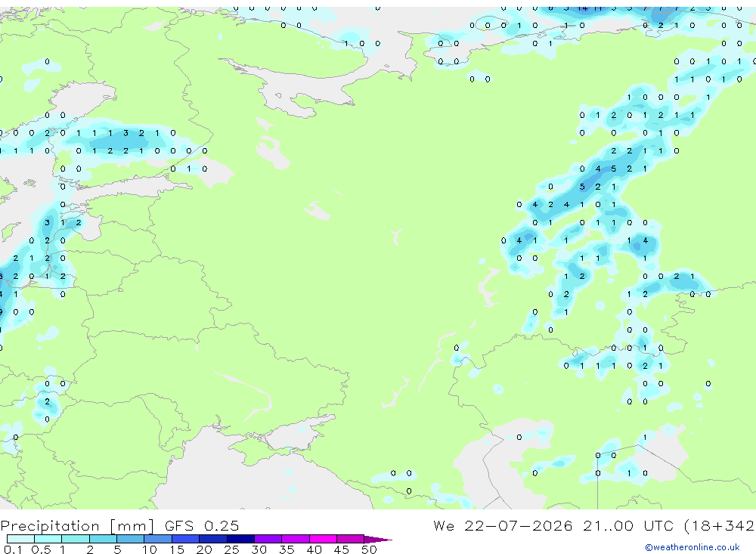
Task: Click the 0.1–0.5 mm legend swatch
Action: point(20,539)
